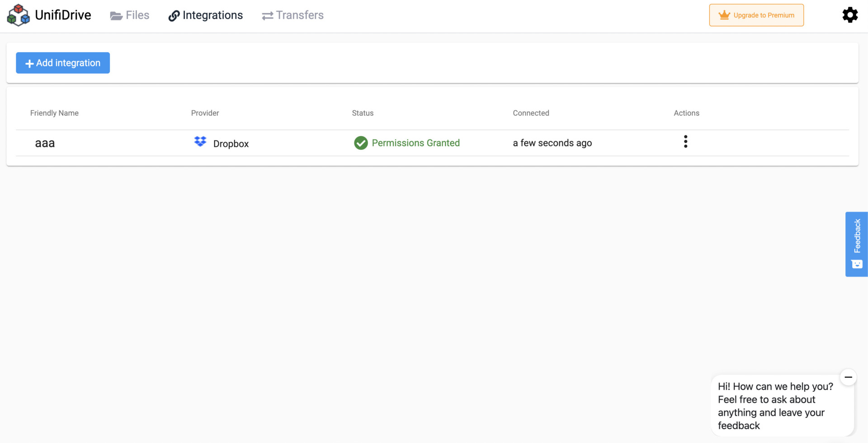Viewport: 868px width, 443px height.
Task: Open the actions menu for aaa
Action: click(x=685, y=142)
